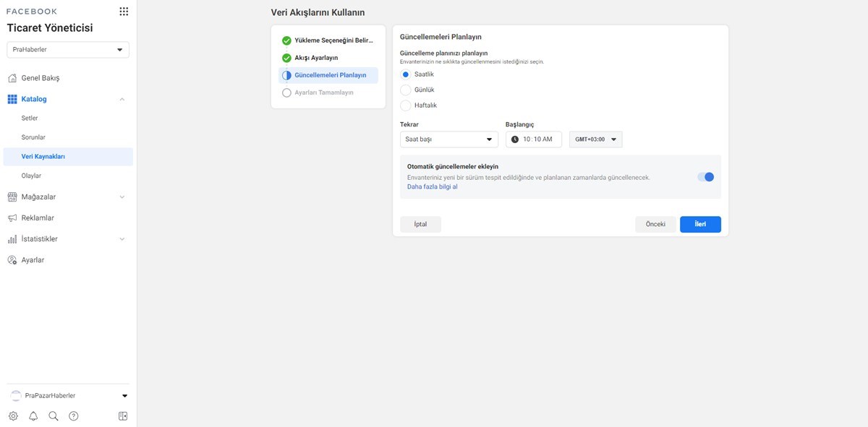Open the help question mark icon
This screenshot has width=868, height=427.
[74, 416]
